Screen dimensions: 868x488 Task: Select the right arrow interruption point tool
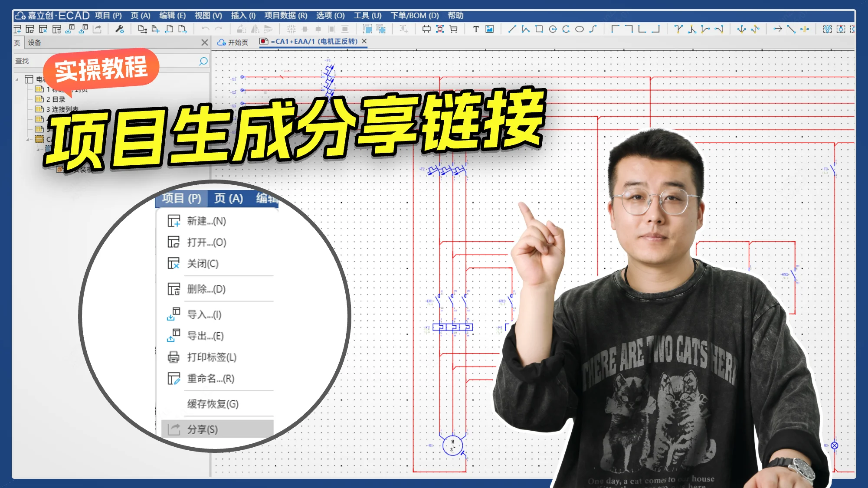[778, 29]
